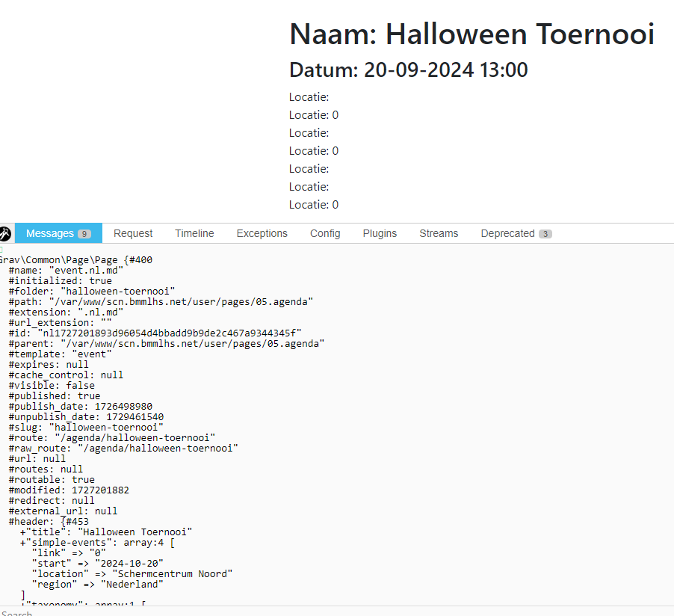Click the #routable: true line
The height and width of the screenshot is (616, 674).
tap(52, 480)
